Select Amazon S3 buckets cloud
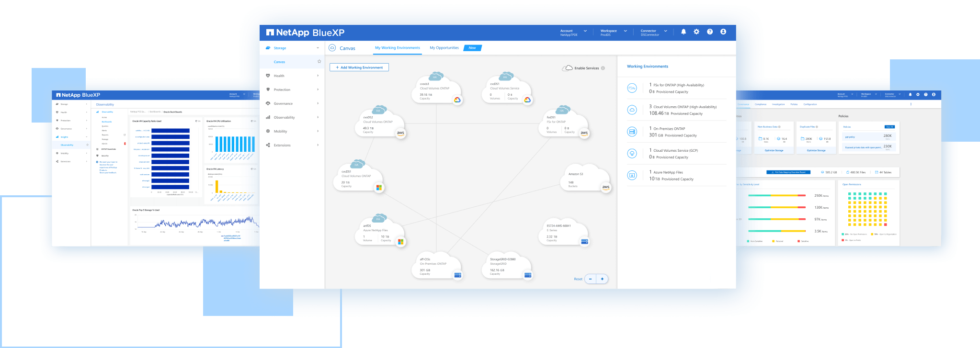The width and height of the screenshot is (980, 348). [586, 178]
